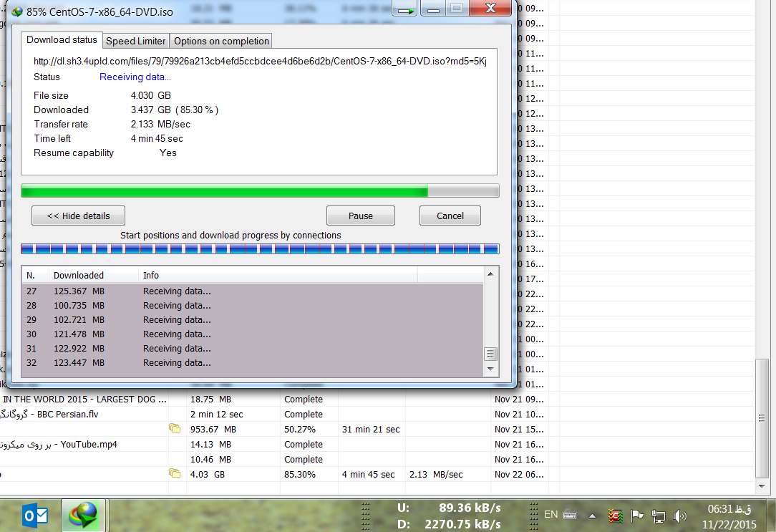The height and width of the screenshot is (532, 776).
Task: Click the connection list scroll up arrow
Action: (x=490, y=274)
